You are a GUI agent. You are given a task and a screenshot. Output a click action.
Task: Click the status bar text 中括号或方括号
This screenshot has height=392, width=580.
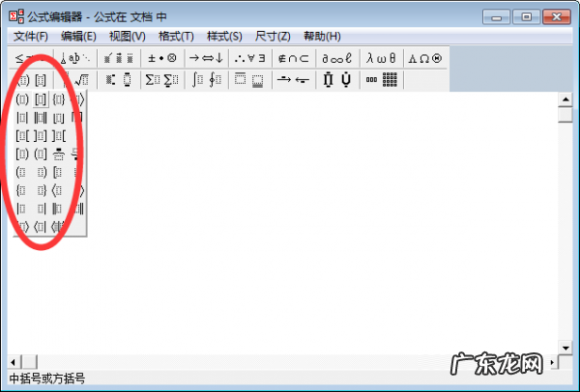(x=47, y=379)
